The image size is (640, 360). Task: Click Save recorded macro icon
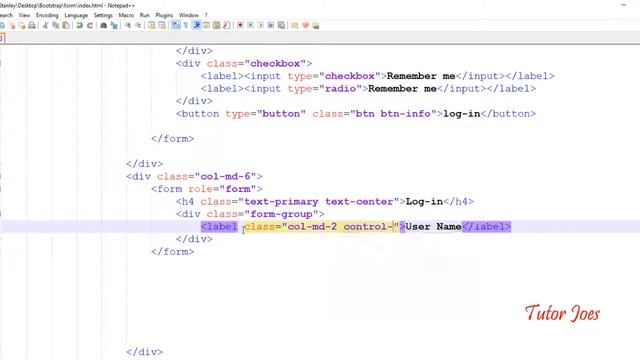pyautogui.click(x=281, y=25)
